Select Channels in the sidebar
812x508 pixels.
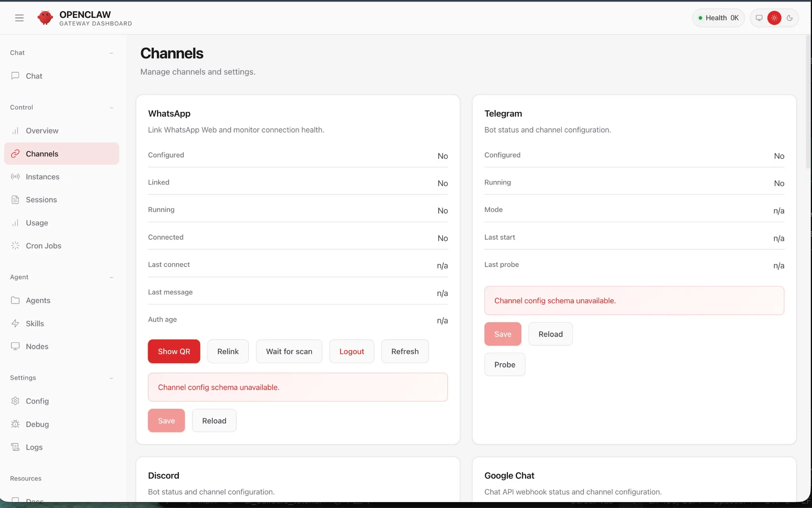pyautogui.click(x=61, y=154)
